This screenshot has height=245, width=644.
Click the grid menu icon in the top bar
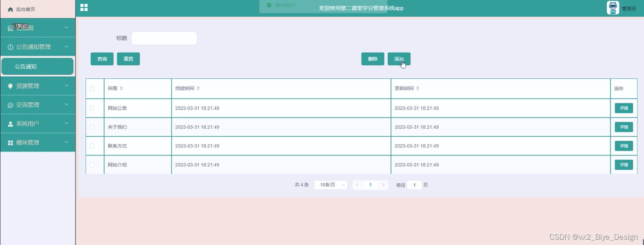pyautogui.click(x=84, y=7)
